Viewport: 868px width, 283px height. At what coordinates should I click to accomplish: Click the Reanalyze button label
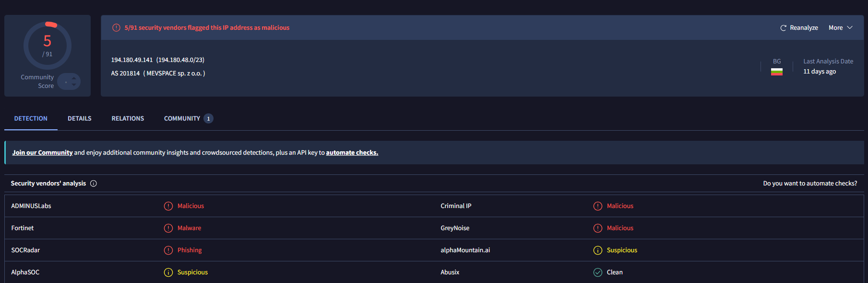tap(804, 28)
